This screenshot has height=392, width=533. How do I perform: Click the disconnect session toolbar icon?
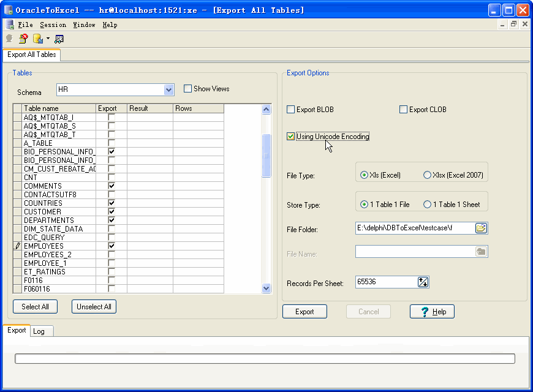23,39
